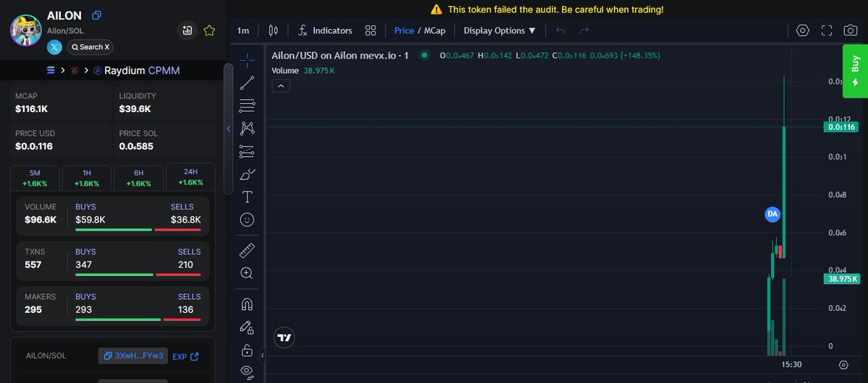Toggle lock all drawing tools

coord(247,350)
